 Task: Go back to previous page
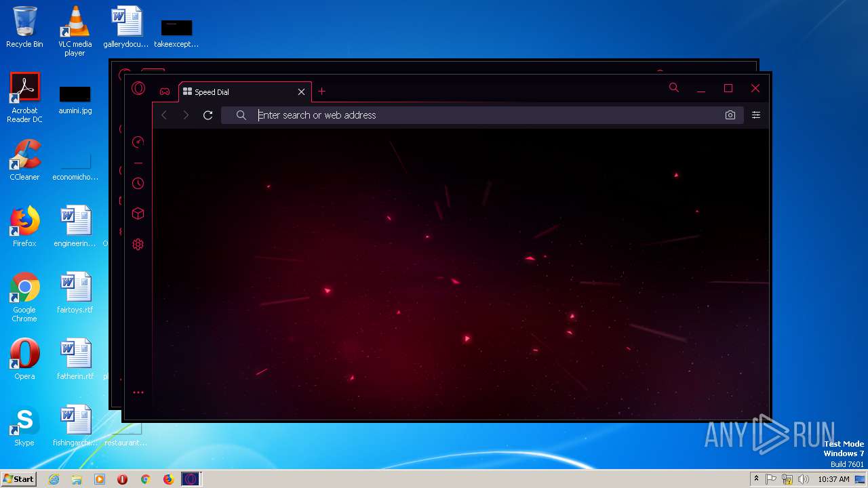pos(164,115)
